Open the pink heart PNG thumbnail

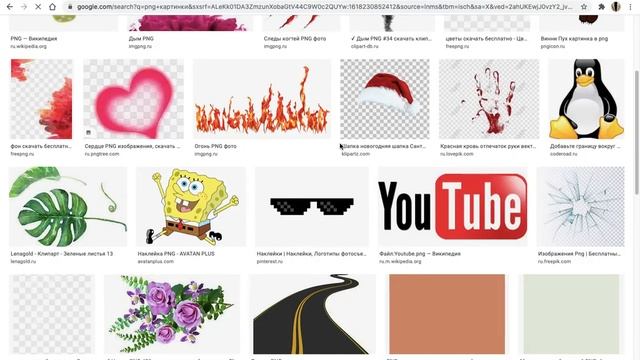point(133,99)
